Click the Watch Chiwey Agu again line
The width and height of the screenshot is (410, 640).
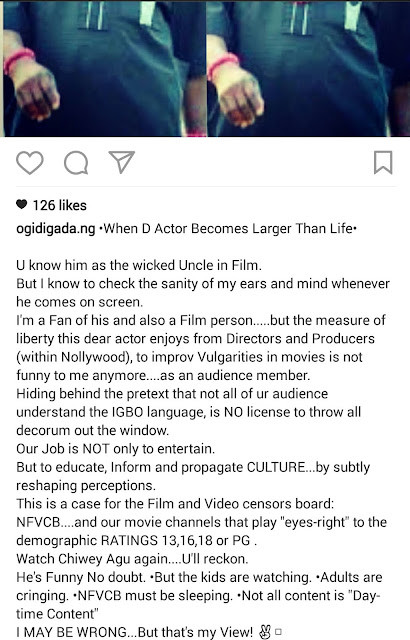132,559
